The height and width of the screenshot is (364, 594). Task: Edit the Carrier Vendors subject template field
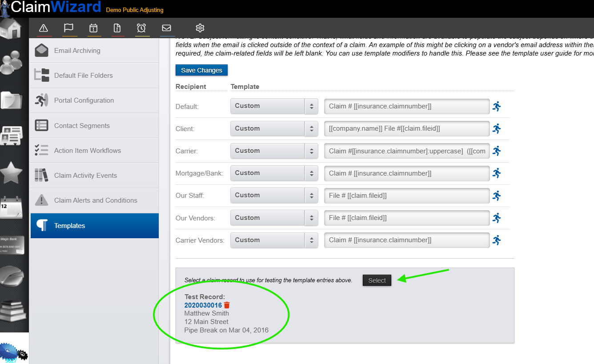tap(407, 240)
